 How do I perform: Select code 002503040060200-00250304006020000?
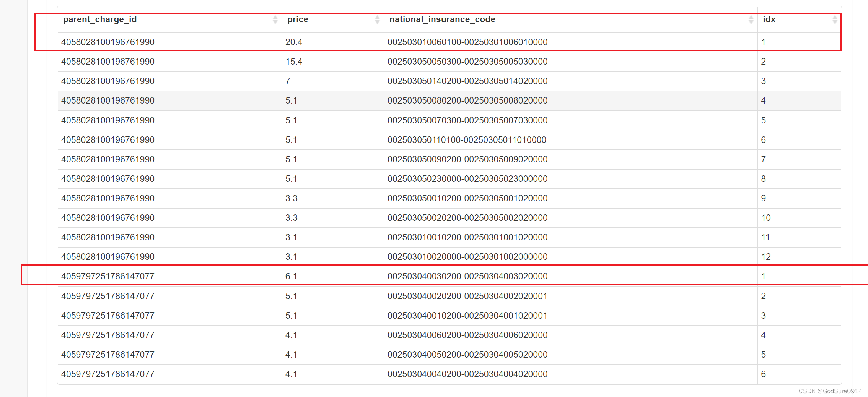(467, 335)
